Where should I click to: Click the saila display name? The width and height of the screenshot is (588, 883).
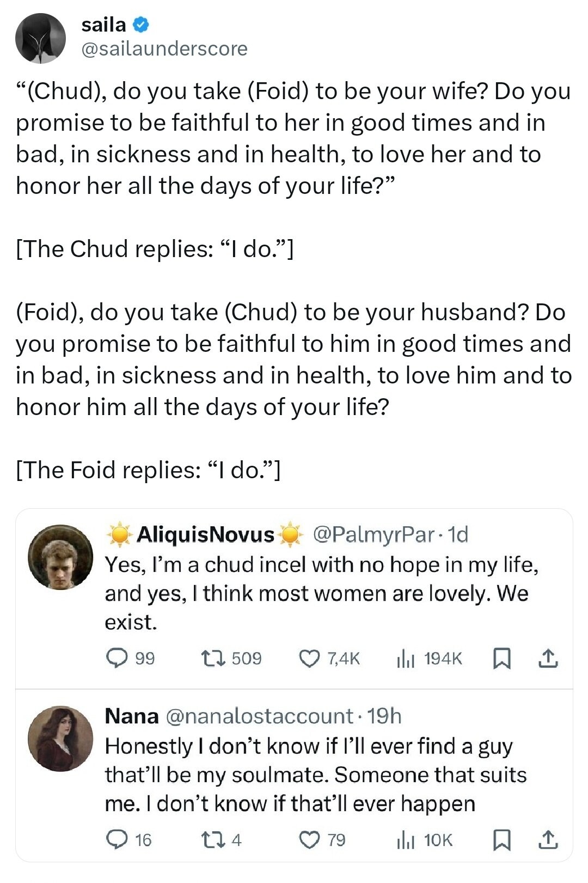point(103,25)
